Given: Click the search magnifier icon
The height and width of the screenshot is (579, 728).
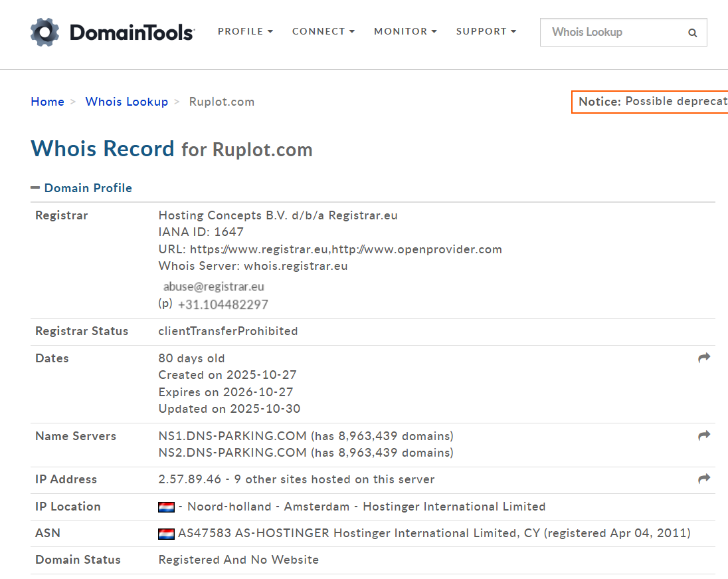Looking at the screenshot, I should pos(692,33).
